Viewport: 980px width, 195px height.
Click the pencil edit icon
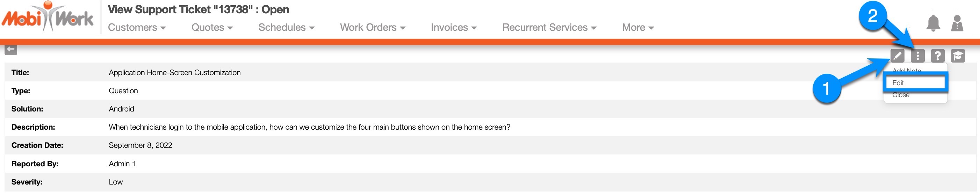(x=898, y=56)
